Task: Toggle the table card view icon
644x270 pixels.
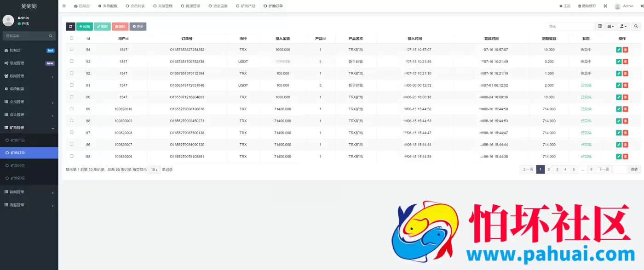Action: point(600,27)
